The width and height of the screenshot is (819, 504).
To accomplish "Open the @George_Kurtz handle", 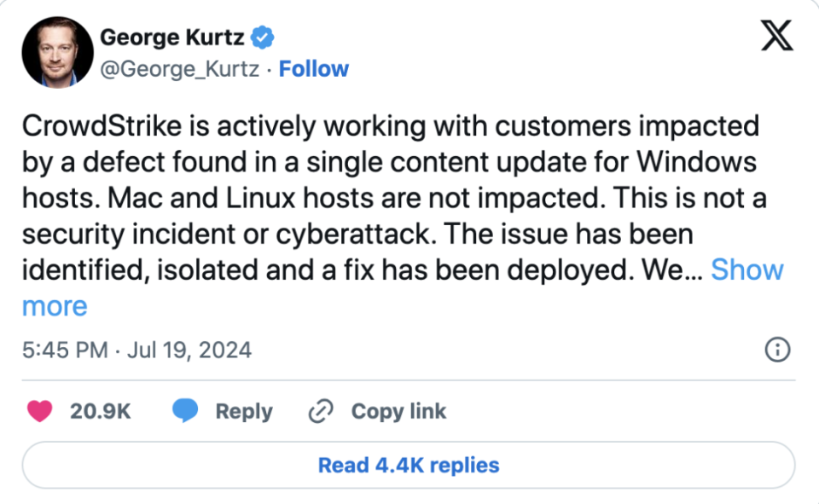I will point(180,69).
